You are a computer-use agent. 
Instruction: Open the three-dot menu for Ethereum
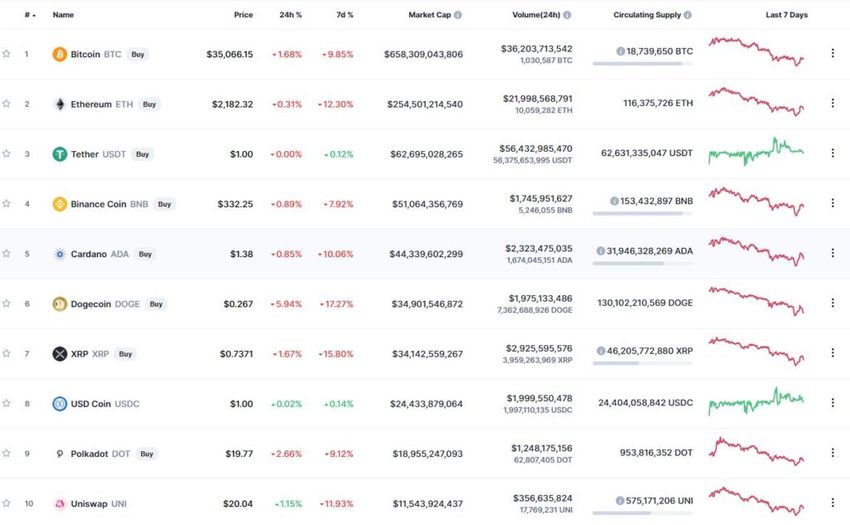832,104
